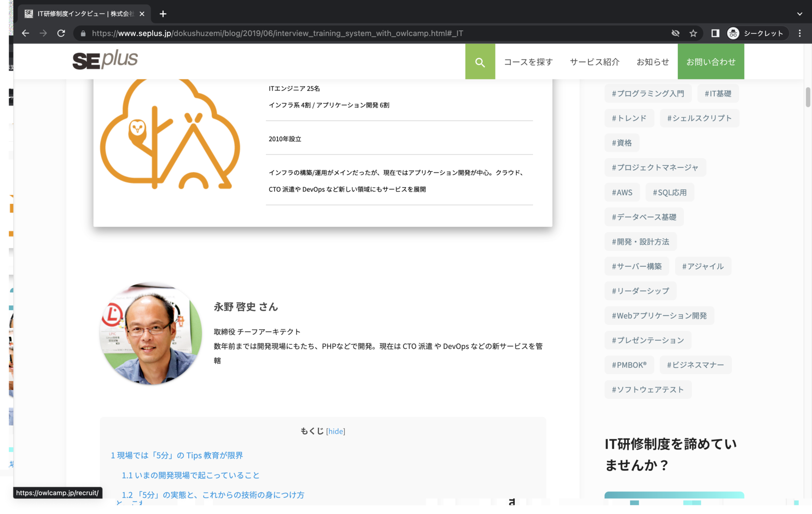Click the #IT基礎 tag
The height and width of the screenshot is (514, 812).
(x=717, y=94)
